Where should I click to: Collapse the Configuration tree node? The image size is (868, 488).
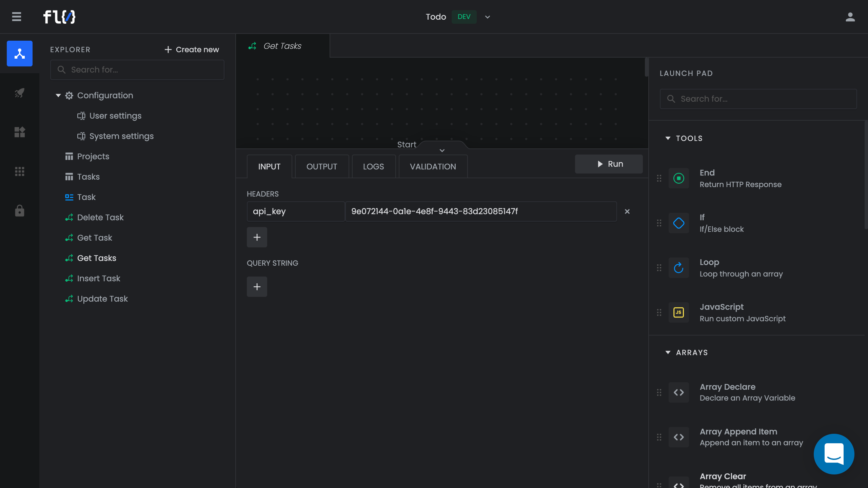(x=58, y=96)
